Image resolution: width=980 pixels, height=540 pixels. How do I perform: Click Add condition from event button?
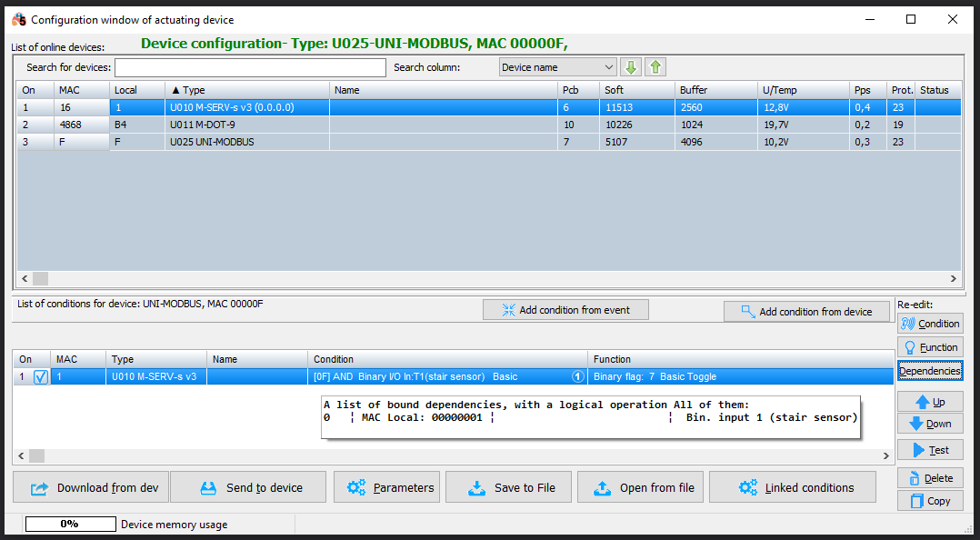click(565, 309)
